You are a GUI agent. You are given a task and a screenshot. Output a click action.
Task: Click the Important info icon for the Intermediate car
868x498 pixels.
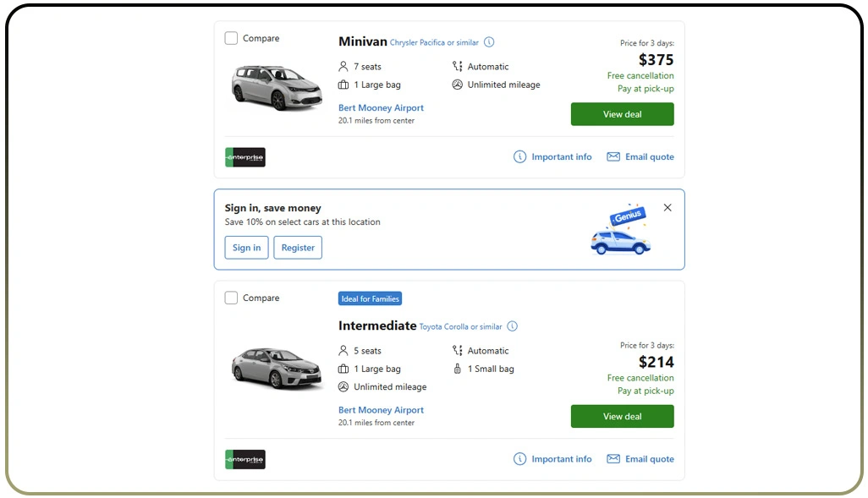point(519,459)
